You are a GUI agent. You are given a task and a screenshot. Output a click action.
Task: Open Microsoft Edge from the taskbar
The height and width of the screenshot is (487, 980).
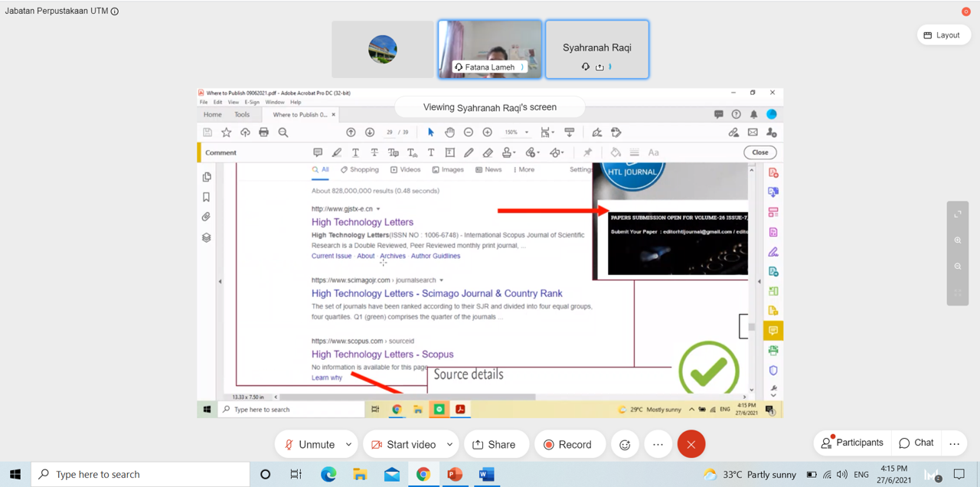click(x=328, y=475)
